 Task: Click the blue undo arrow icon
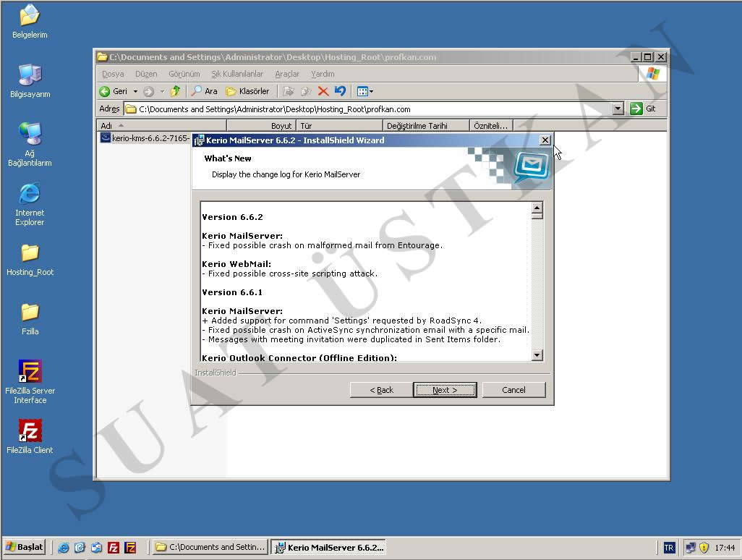click(x=340, y=91)
